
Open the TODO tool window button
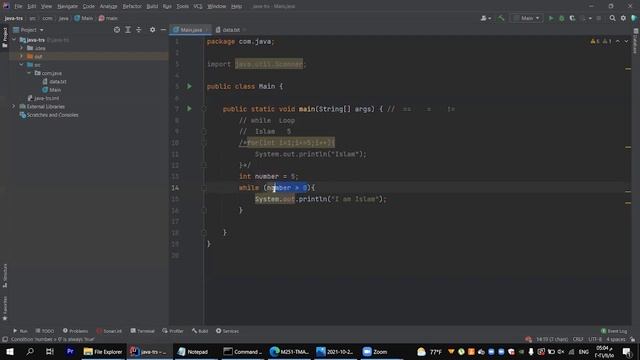point(44,331)
